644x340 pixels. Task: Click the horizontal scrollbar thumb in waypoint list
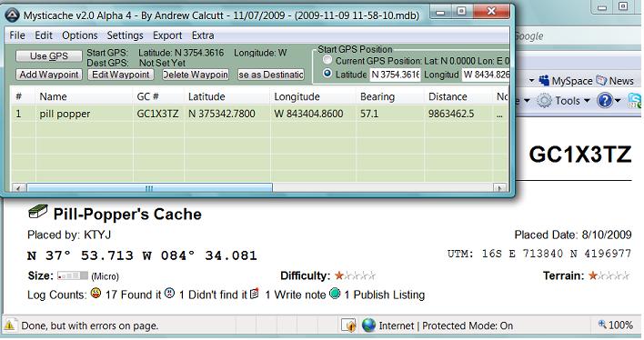149,188
